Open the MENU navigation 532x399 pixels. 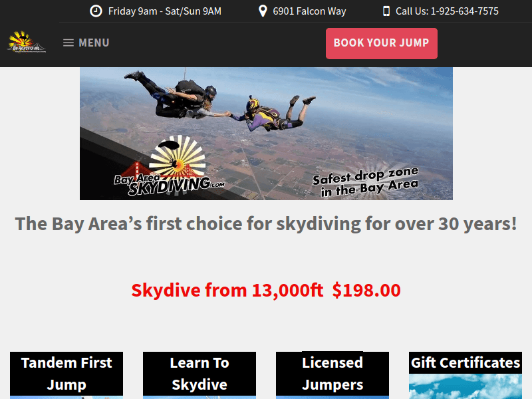tap(86, 43)
